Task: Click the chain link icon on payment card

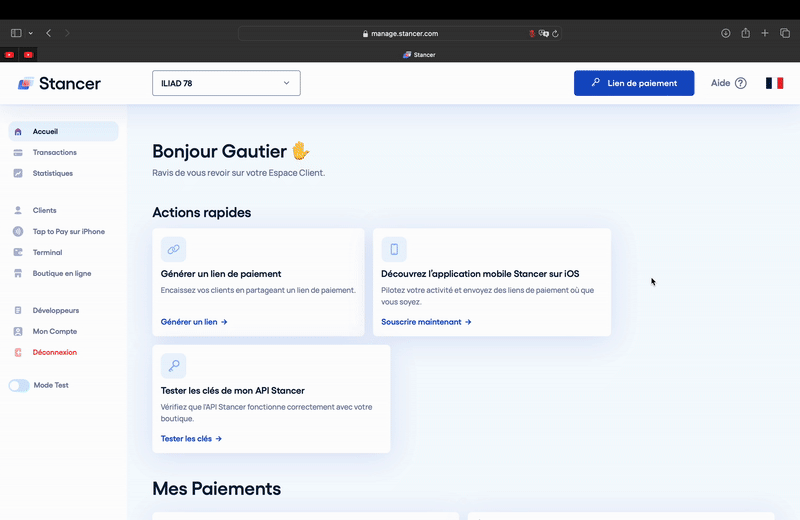Action: pyautogui.click(x=173, y=249)
